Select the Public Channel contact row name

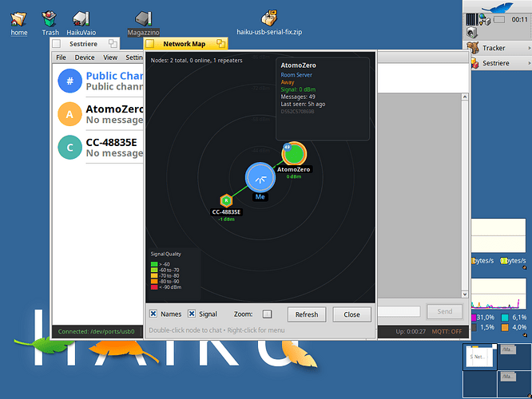(114, 76)
